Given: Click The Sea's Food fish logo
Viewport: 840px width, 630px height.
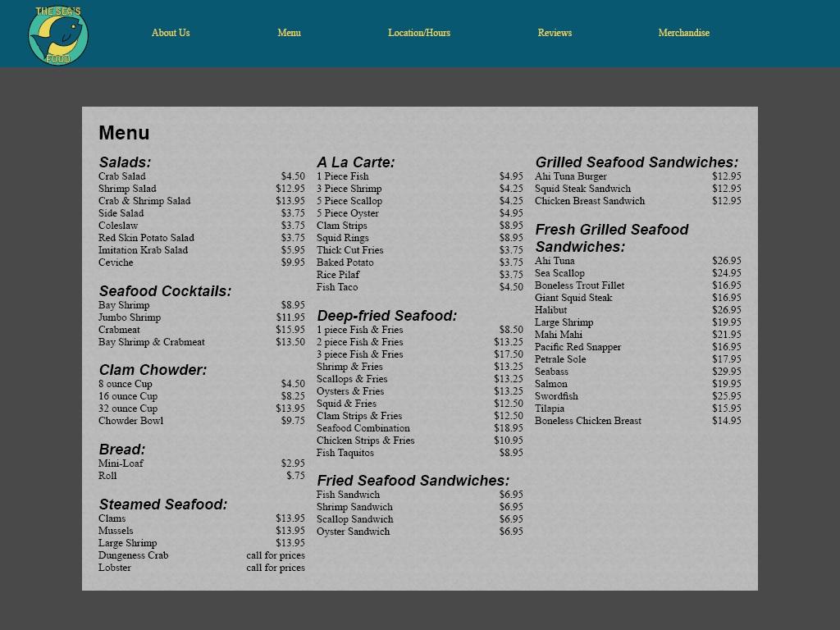Looking at the screenshot, I should pos(58,35).
